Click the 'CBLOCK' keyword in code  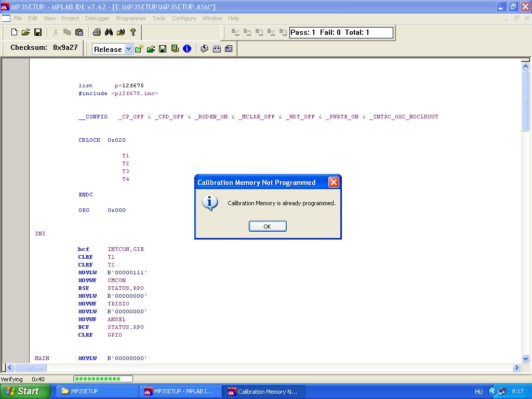[89, 140]
